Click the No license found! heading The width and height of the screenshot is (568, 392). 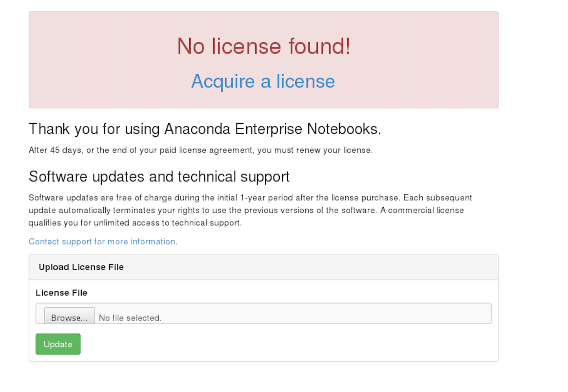coord(263,46)
